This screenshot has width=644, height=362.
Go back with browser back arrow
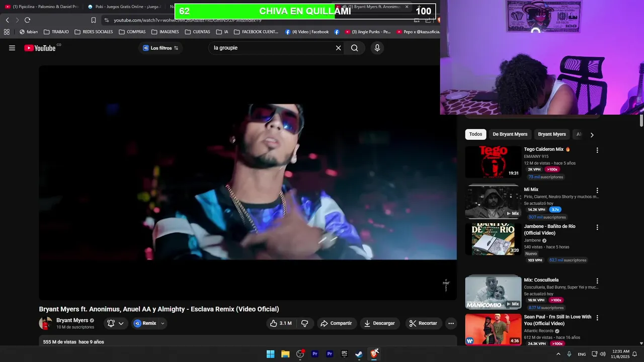8,20
